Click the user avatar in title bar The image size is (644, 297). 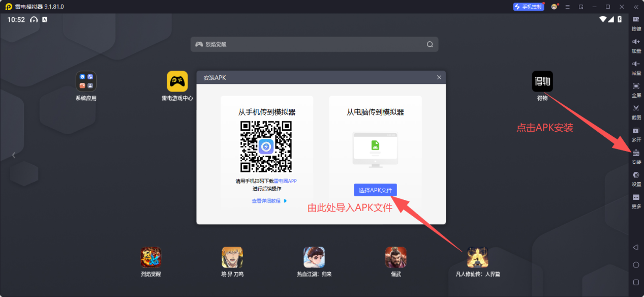pyautogui.click(x=555, y=7)
